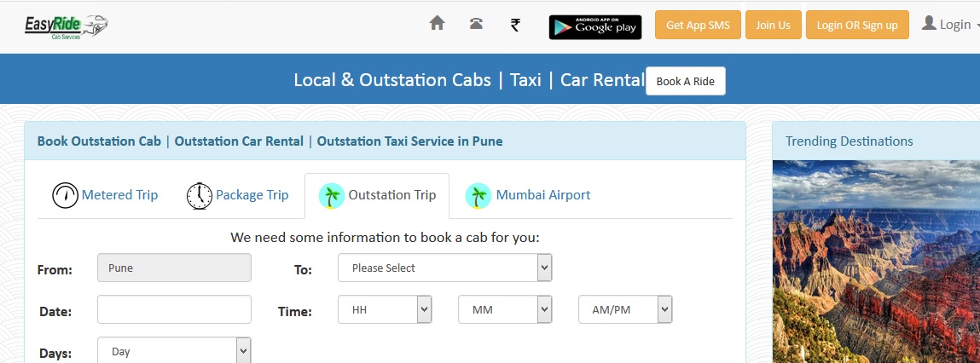Screen dimensions: 980x363
Task: Click the Join Us button
Action: click(x=773, y=25)
